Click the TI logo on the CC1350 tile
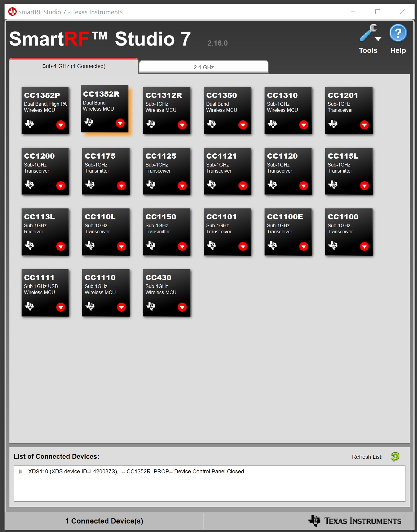 (x=211, y=124)
